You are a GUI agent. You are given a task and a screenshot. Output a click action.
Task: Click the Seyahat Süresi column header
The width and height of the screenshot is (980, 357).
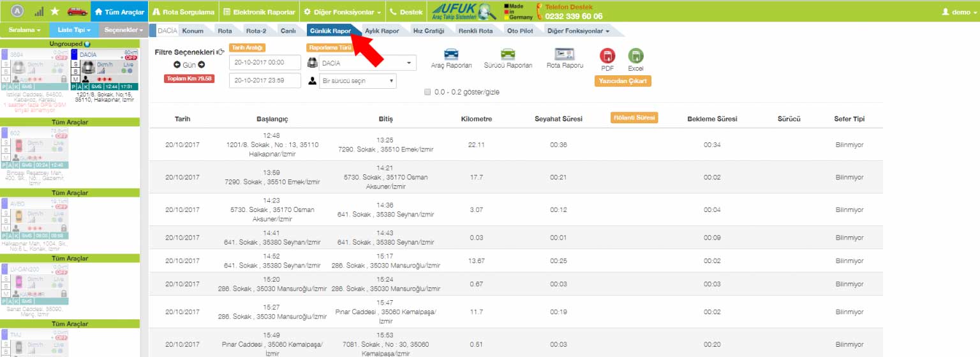point(558,119)
